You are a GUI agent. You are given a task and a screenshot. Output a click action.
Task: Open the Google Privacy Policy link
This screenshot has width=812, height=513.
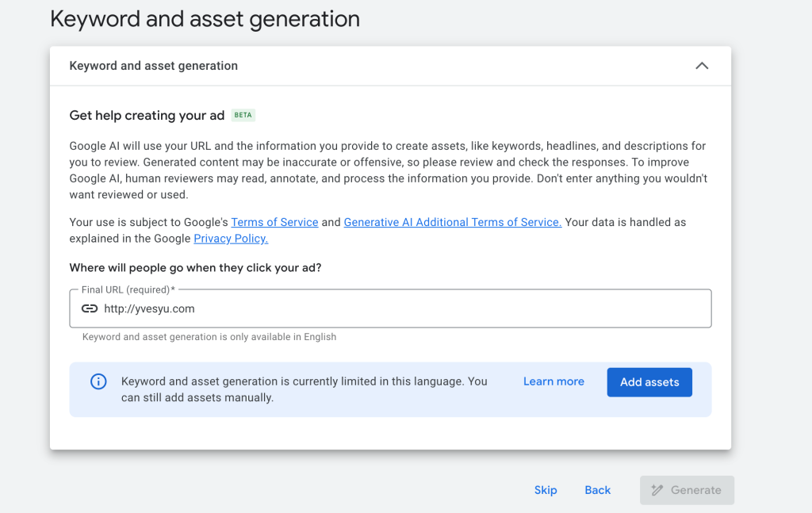[x=231, y=239]
